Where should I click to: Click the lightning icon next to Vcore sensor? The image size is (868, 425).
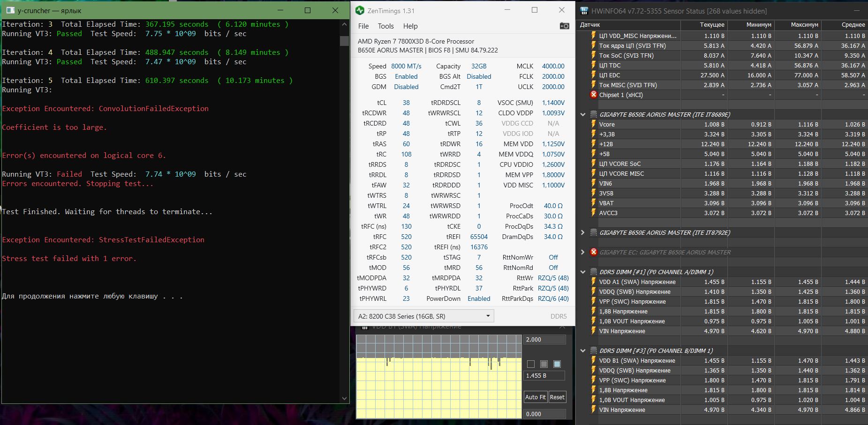[x=593, y=124]
